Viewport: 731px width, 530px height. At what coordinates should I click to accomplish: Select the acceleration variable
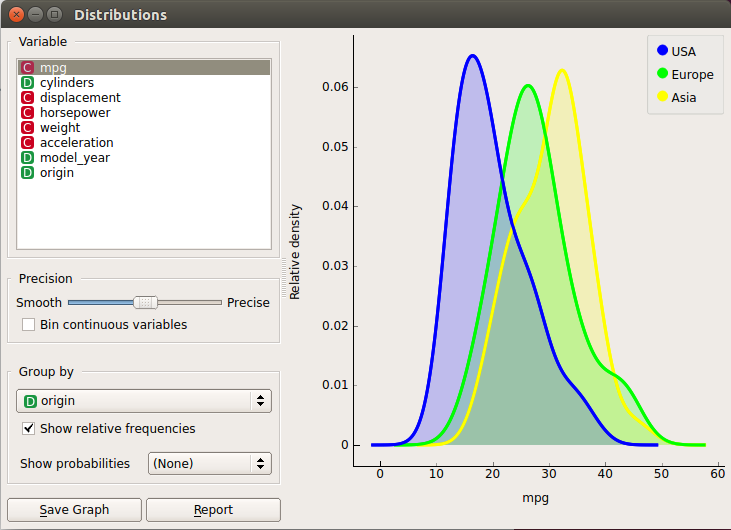click(76, 143)
